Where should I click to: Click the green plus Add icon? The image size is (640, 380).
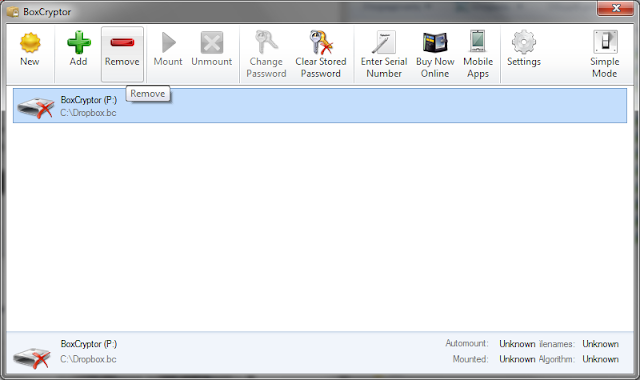pyautogui.click(x=78, y=42)
